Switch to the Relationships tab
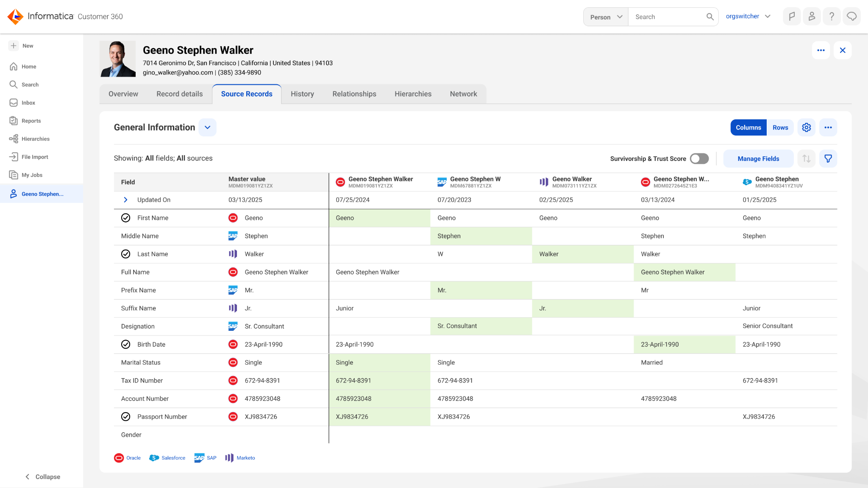Image resolution: width=868 pixels, height=488 pixels. click(x=354, y=94)
